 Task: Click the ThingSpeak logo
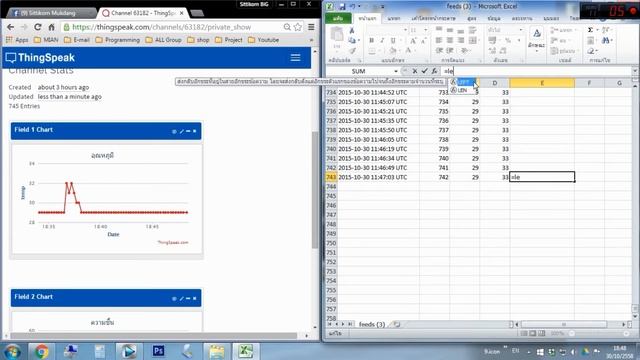40,58
